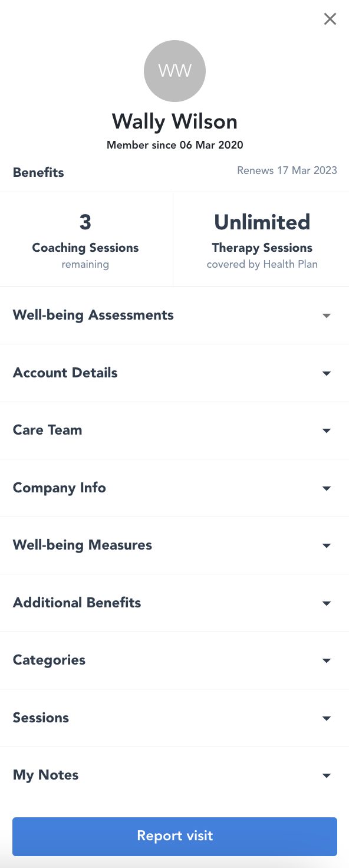Select the Coaching Sessions benefit card

point(85,239)
